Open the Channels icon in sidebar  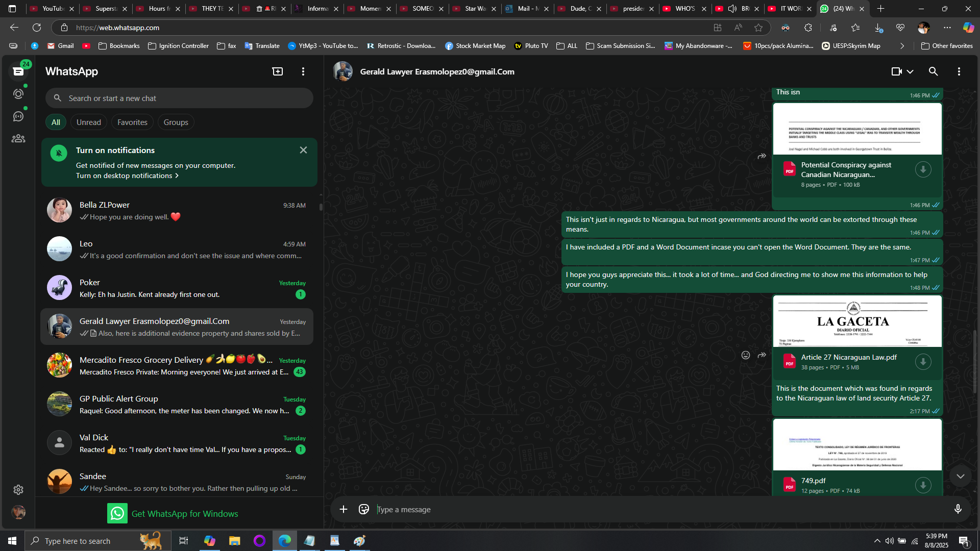[18, 116]
